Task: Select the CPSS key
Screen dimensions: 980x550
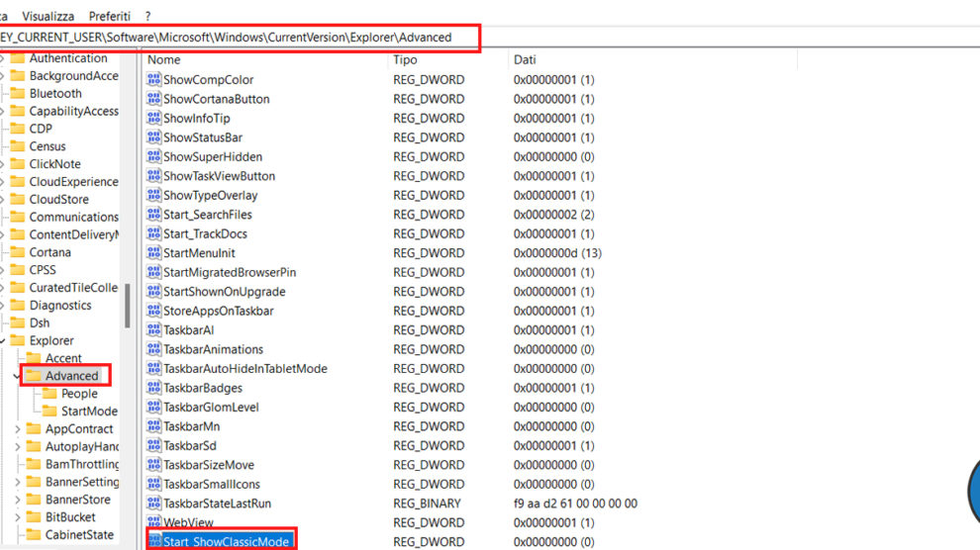Action: pos(43,270)
